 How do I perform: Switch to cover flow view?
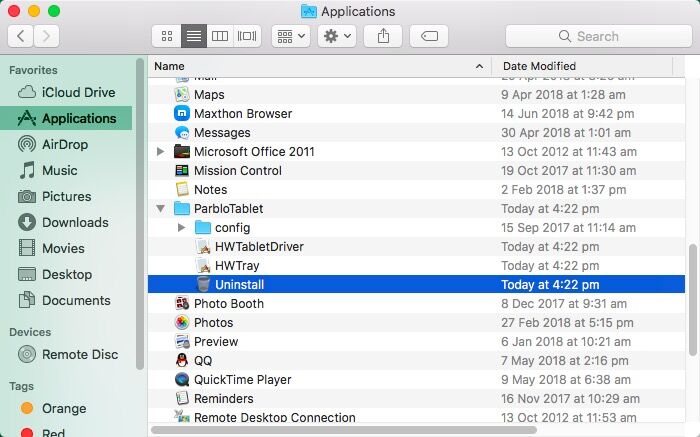point(247,36)
